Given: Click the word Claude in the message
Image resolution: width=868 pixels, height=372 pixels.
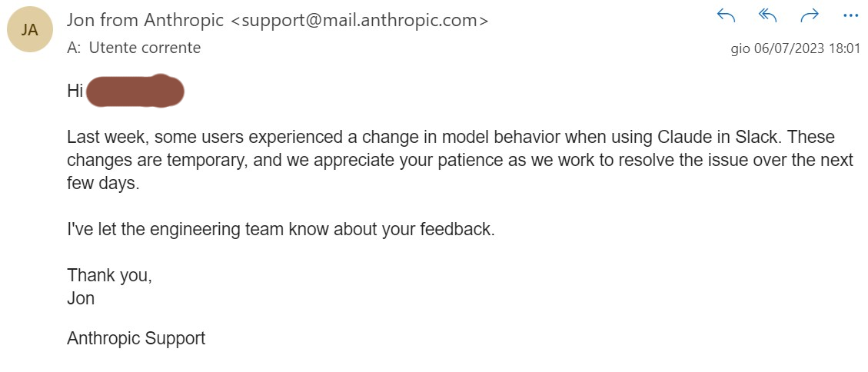Looking at the screenshot, I should (x=682, y=137).
